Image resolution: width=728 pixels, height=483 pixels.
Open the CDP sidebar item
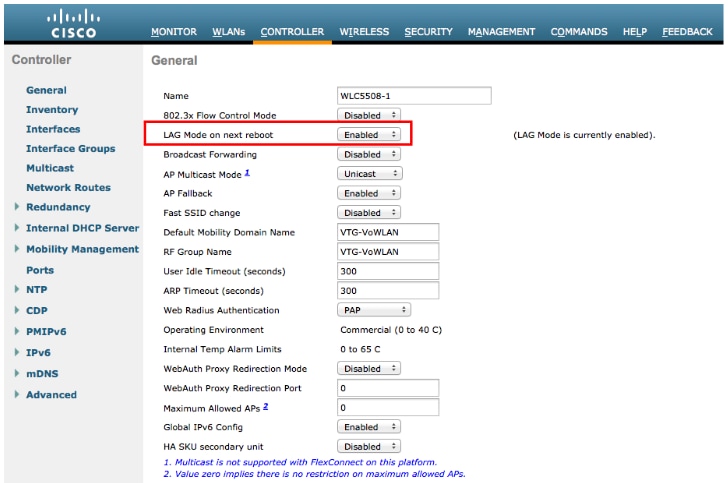point(37,311)
